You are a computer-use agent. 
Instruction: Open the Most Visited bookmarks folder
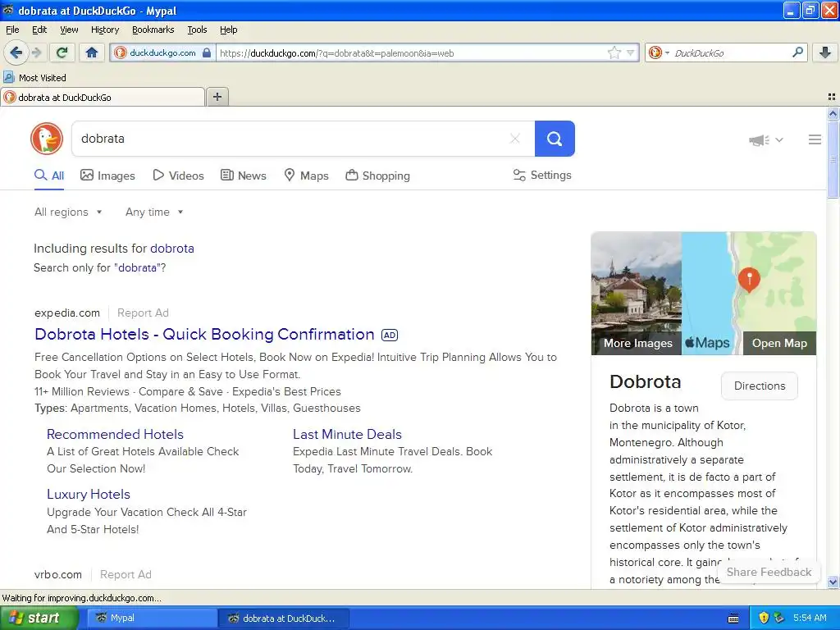point(35,78)
